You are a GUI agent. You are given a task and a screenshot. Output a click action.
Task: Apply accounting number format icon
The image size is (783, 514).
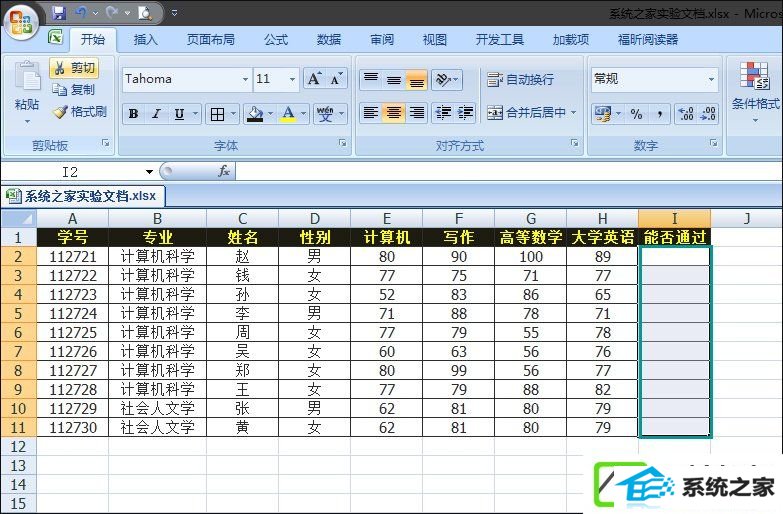point(602,114)
